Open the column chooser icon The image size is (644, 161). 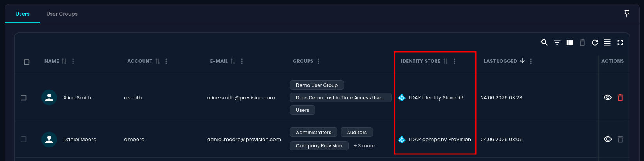[x=570, y=42]
